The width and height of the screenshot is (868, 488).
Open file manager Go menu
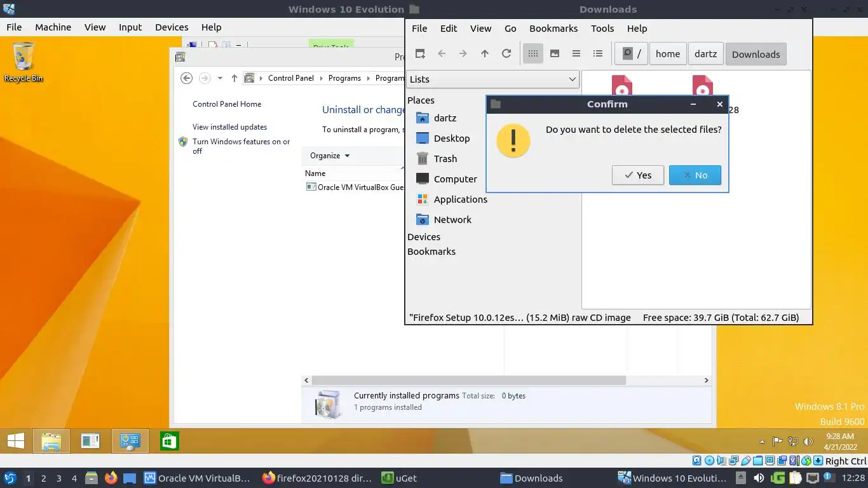pyautogui.click(x=510, y=28)
